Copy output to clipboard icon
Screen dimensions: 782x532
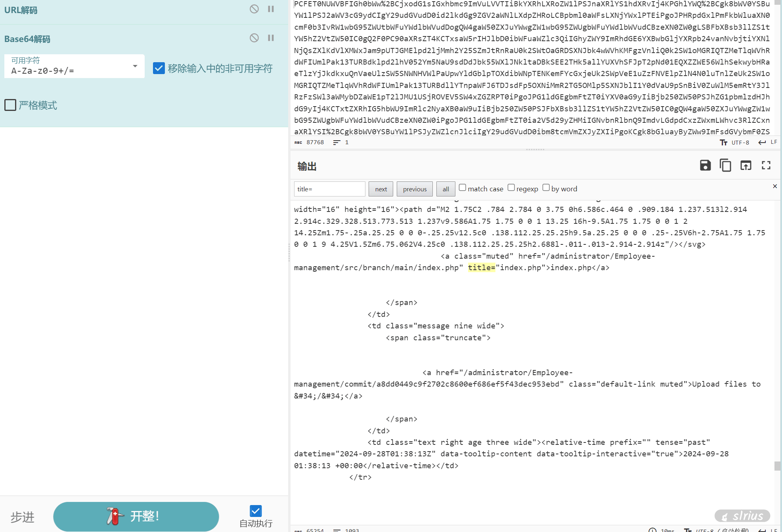tap(725, 165)
